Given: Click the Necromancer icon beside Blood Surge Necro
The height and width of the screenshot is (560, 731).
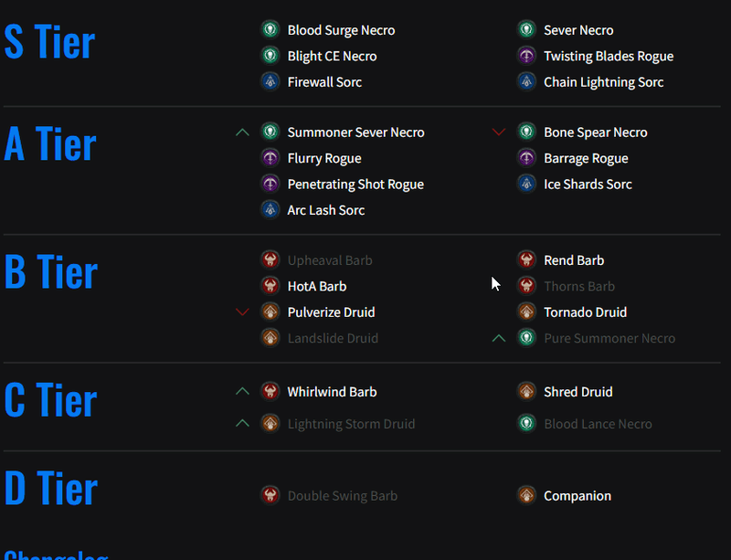Looking at the screenshot, I should [x=270, y=30].
